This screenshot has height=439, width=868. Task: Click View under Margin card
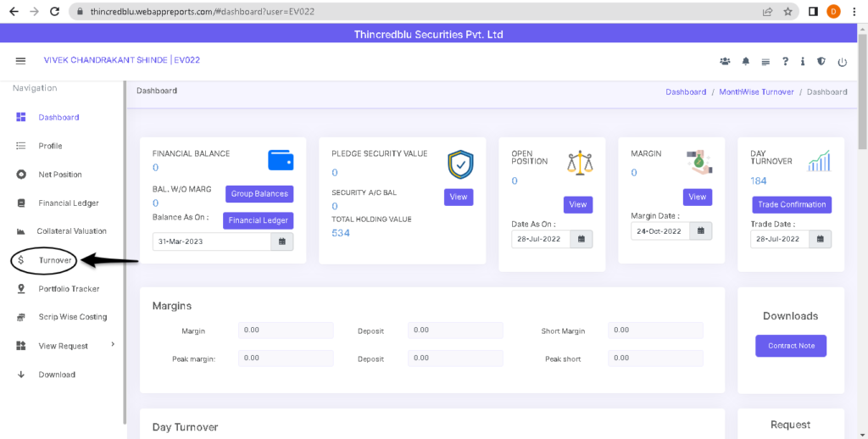click(698, 197)
